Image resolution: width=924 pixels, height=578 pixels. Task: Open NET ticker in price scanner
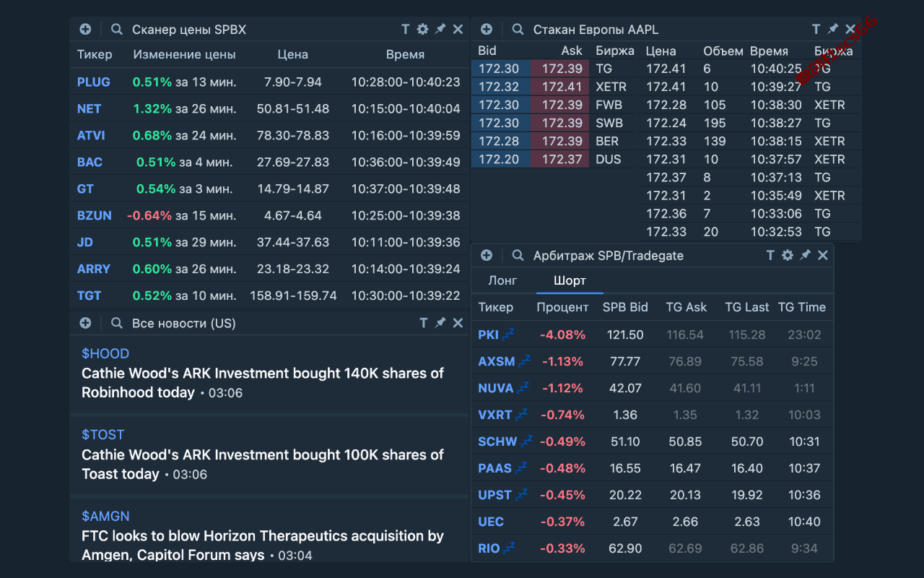[x=90, y=108]
